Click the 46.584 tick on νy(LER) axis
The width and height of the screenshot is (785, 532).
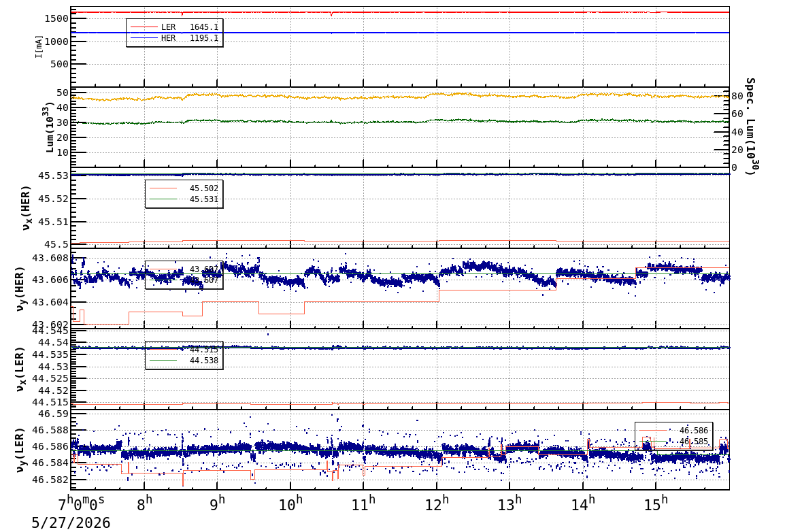click(50, 463)
